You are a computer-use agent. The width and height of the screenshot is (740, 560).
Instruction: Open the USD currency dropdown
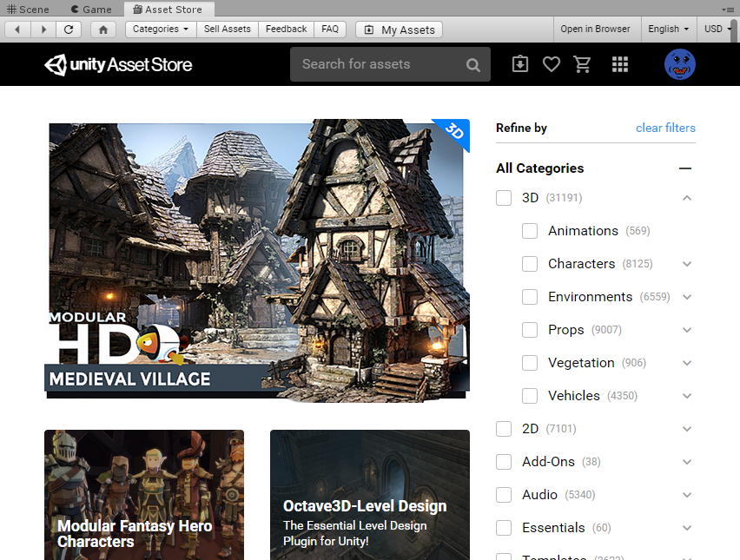coord(717,30)
